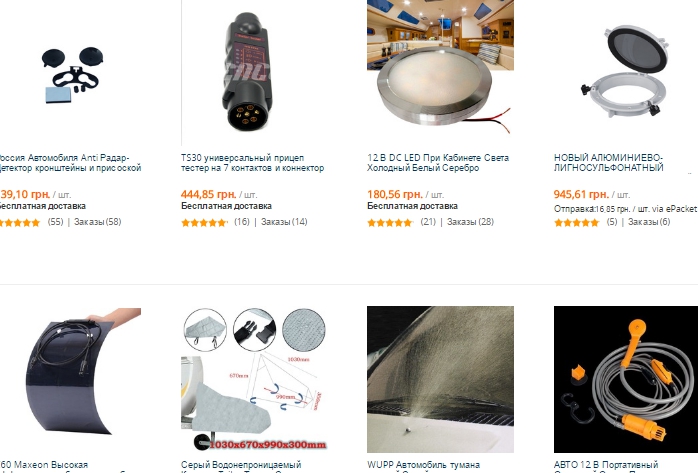Click the TS30 универсальный прицеп product title
The width and height of the screenshot is (698, 473).
pyautogui.click(x=252, y=163)
